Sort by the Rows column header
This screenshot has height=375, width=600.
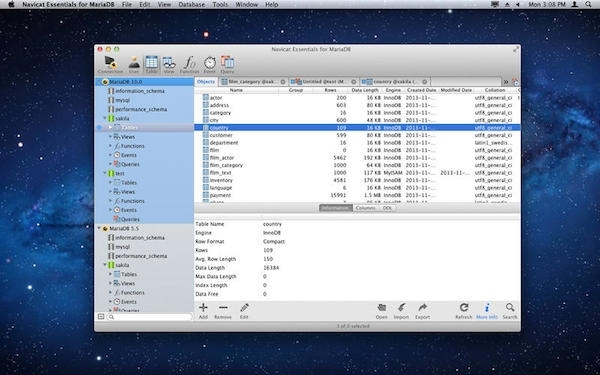[x=330, y=90]
